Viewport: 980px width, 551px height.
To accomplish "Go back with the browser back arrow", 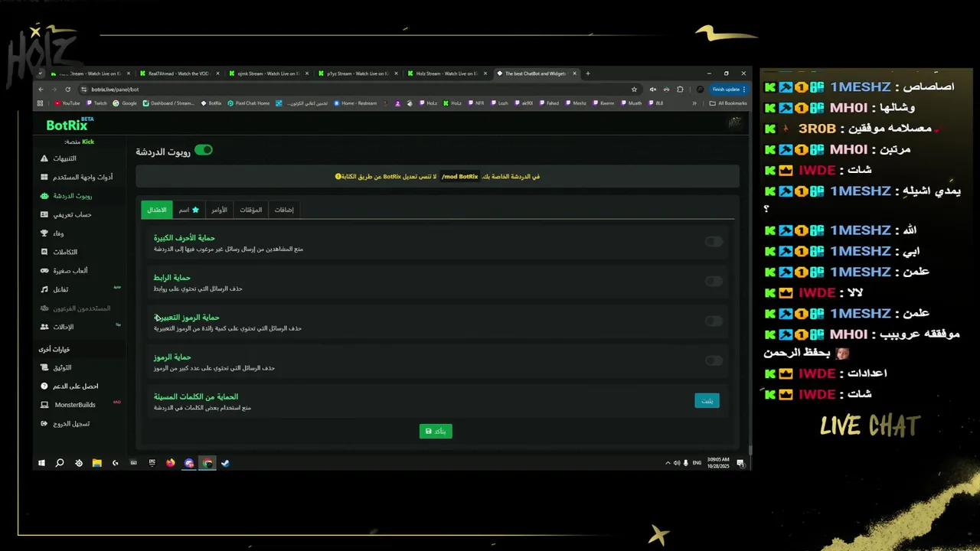I will (41, 89).
